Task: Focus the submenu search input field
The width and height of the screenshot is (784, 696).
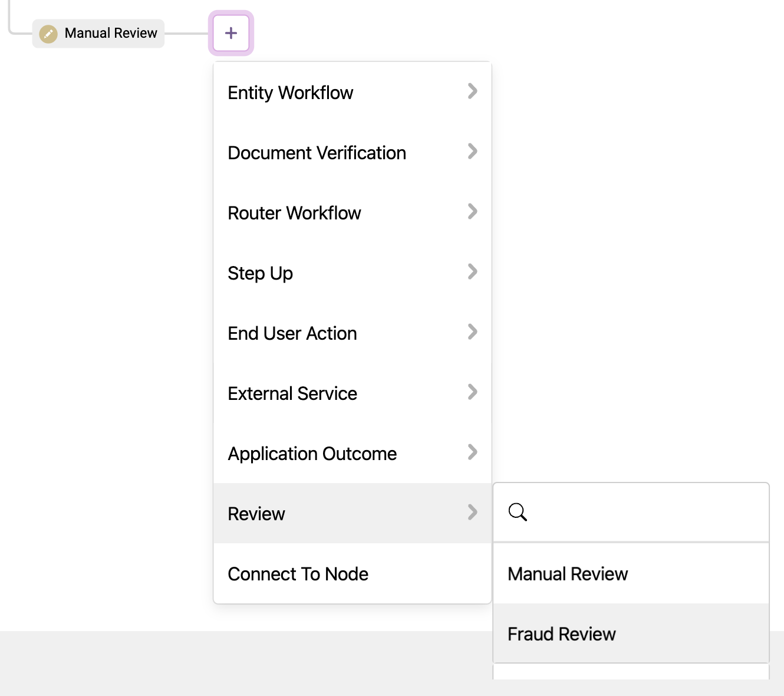Action: pos(643,512)
